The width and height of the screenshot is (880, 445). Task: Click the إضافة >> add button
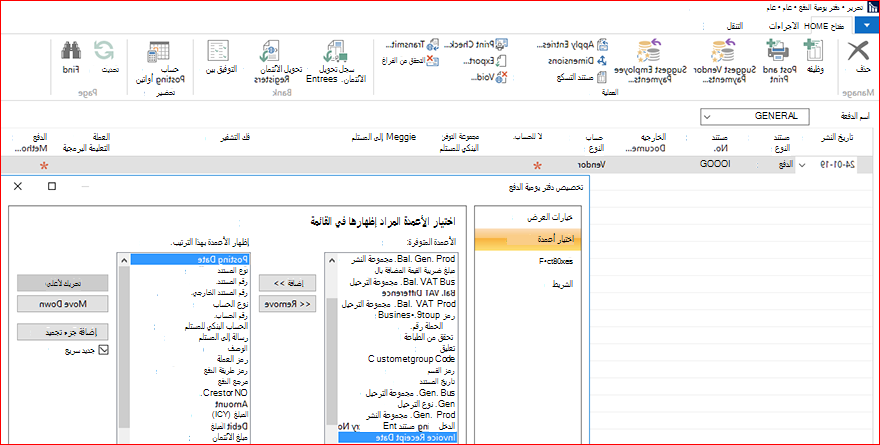(x=287, y=283)
